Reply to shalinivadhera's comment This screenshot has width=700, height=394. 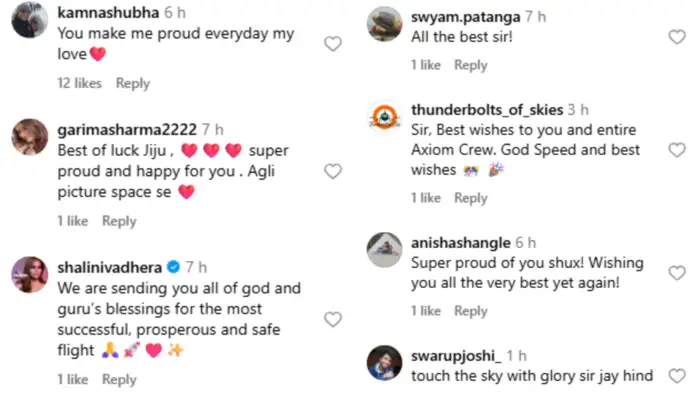tap(119, 380)
